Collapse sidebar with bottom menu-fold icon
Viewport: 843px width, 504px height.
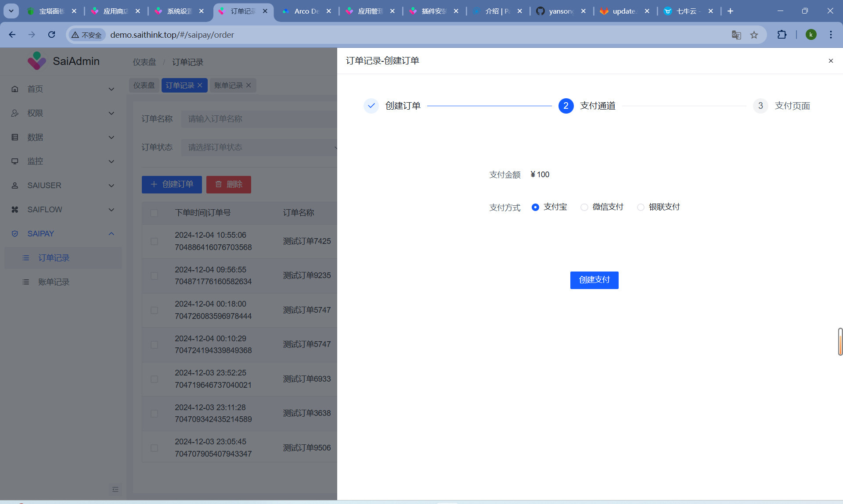[x=115, y=489]
